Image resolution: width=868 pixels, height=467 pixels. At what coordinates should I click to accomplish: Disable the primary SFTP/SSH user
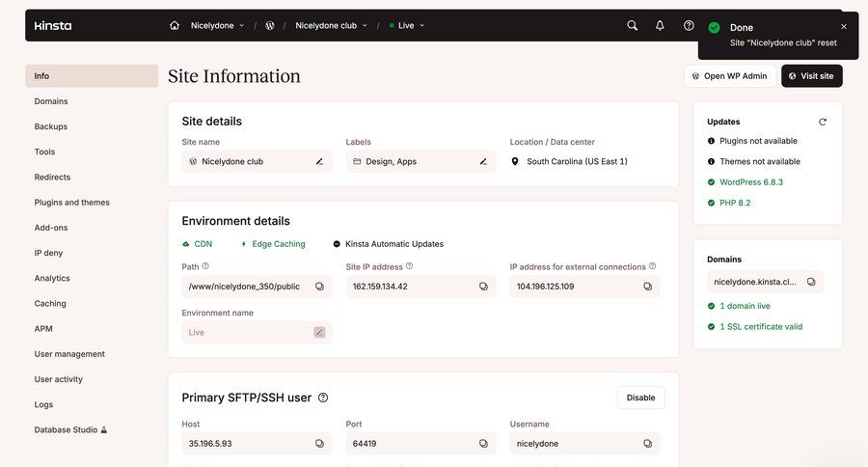tap(640, 398)
